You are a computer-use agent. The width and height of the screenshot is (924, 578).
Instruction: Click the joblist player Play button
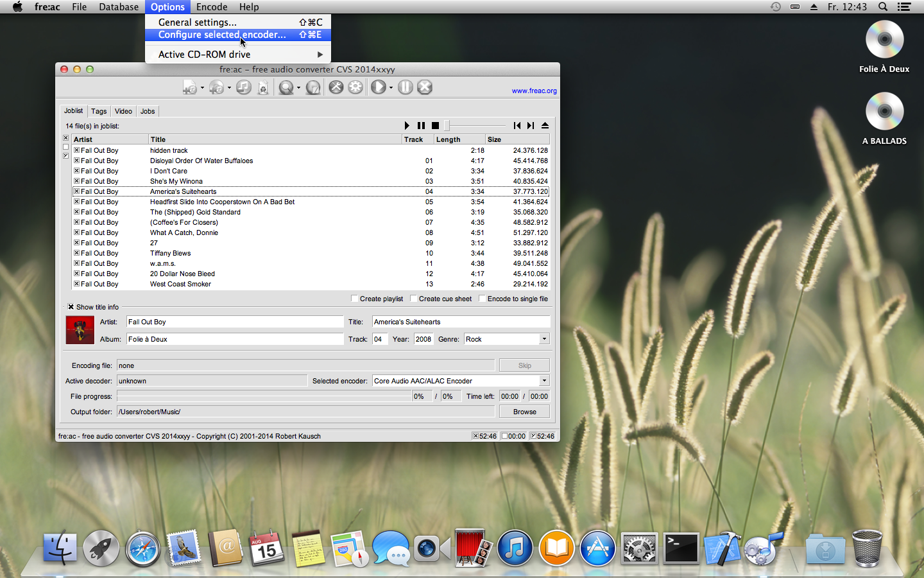(407, 126)
